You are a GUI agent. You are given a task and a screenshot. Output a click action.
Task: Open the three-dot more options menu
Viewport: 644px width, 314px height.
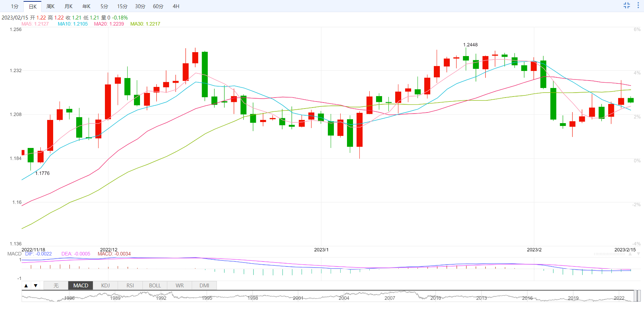pyautogui.click(x=638, y=5)
